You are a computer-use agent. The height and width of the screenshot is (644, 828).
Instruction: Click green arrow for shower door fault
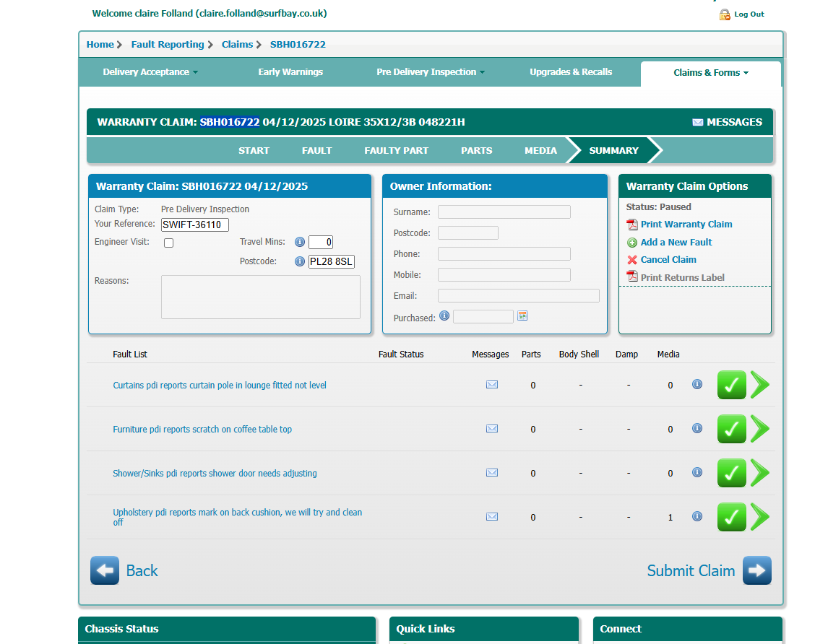[759, 473]
